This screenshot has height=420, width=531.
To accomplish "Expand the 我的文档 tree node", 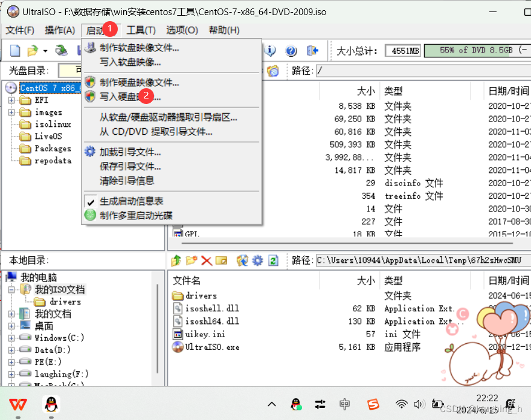I will pyautogui.click(x=11, y=314).
